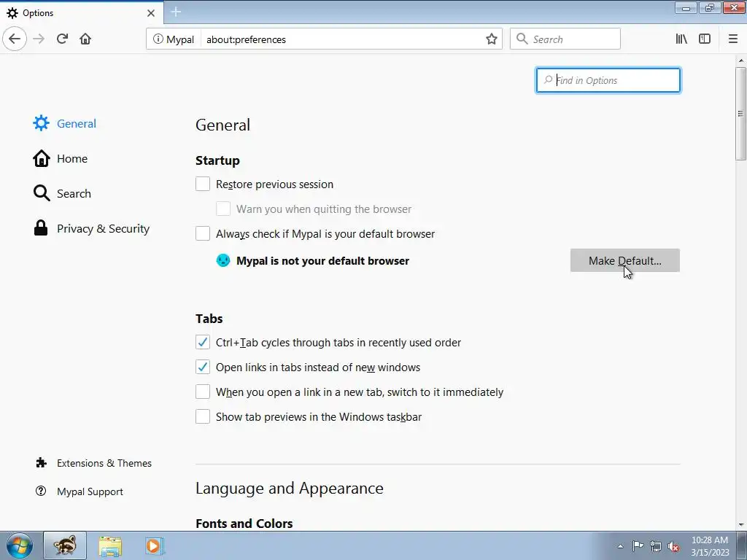Open the Windows Start menu
The width and height of the screenshot is (747, 560).
(20, 545)
